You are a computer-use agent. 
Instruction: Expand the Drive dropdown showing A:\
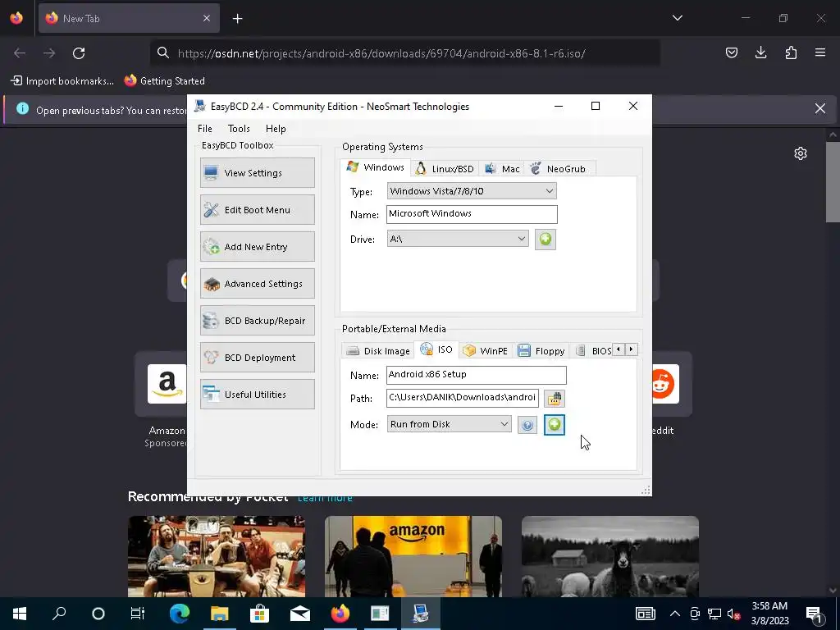[x=458, y=239]
